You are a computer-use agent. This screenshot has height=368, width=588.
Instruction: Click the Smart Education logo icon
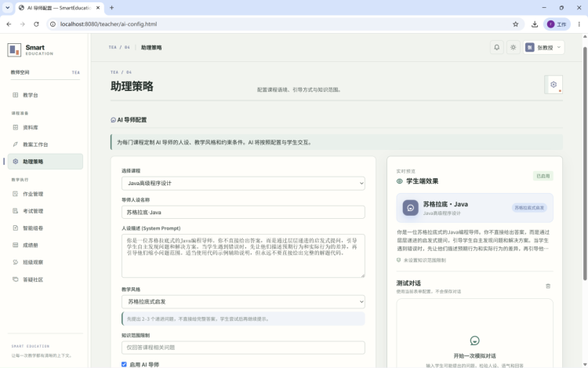point(14,50)
